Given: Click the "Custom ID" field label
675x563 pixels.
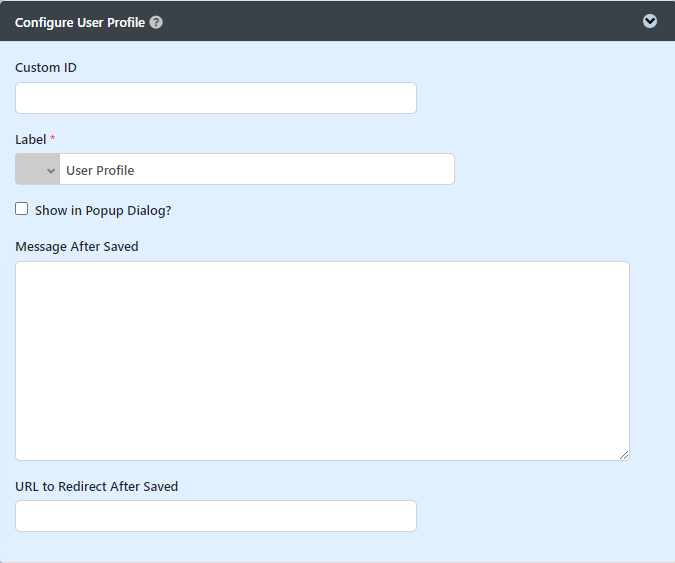Looking at the screenshot, I should [46, 68].
